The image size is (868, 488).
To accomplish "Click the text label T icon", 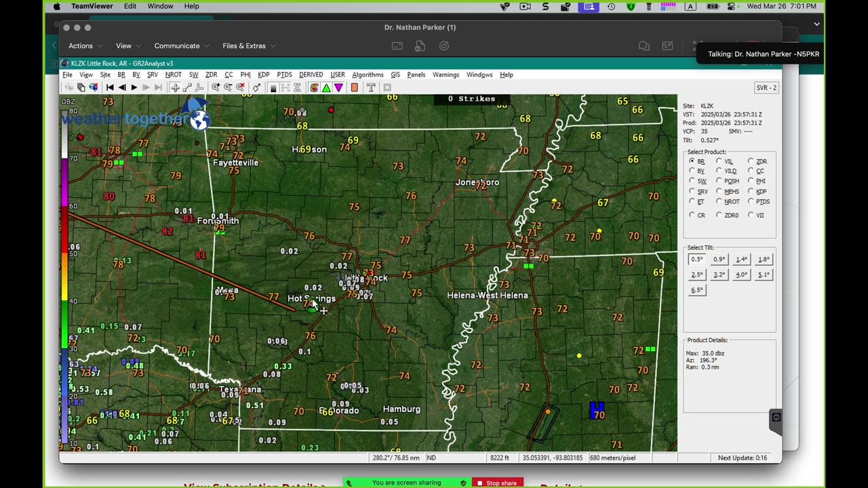I will click(371, 87).
